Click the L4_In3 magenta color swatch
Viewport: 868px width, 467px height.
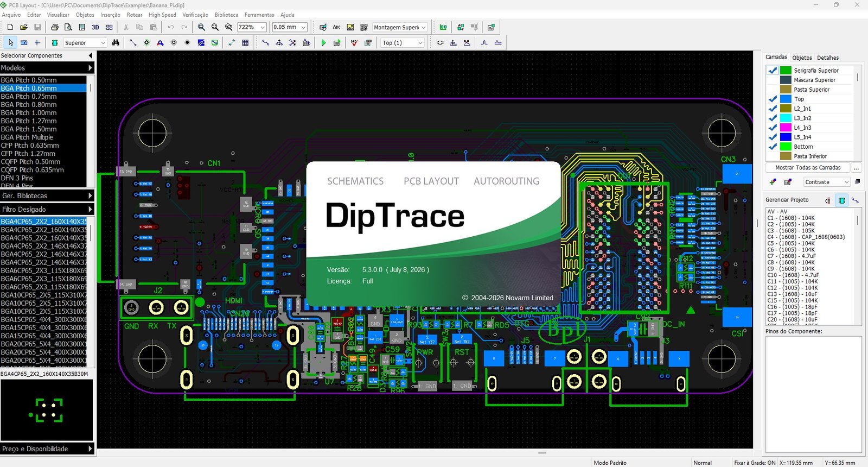coord(786,128)
